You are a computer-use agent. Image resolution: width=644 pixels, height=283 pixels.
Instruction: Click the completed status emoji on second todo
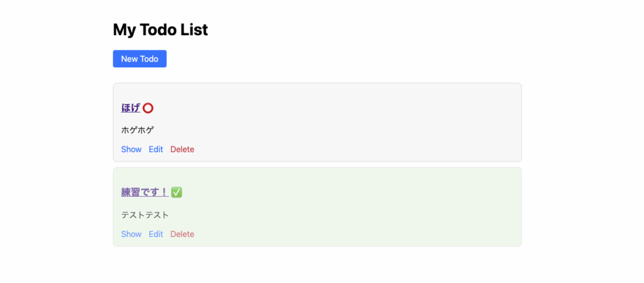point(177,192)
